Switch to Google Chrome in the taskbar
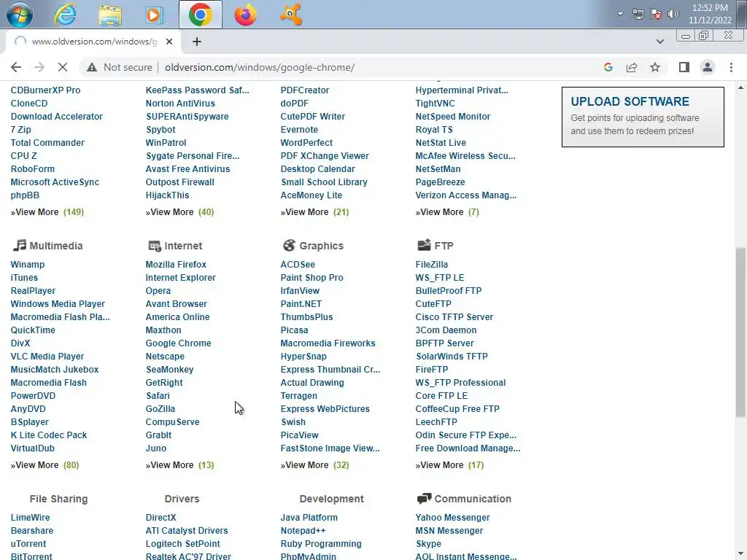The height and width of the screenshot is (560, 747). 201,15
